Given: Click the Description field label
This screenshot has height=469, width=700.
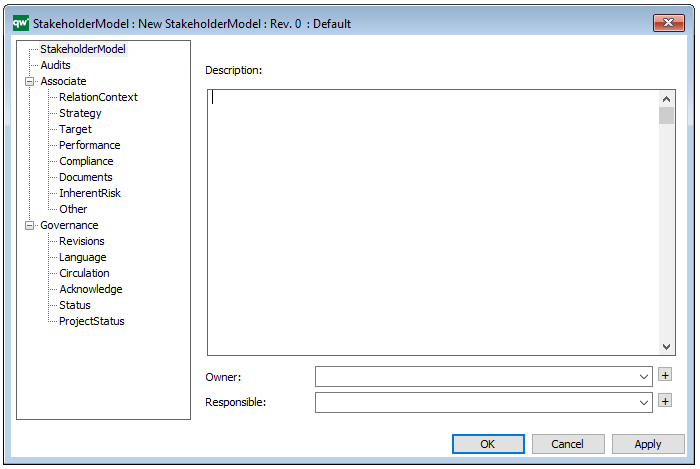Looking at the screenshot, I should pyautogui.click(x=233, y=71).
